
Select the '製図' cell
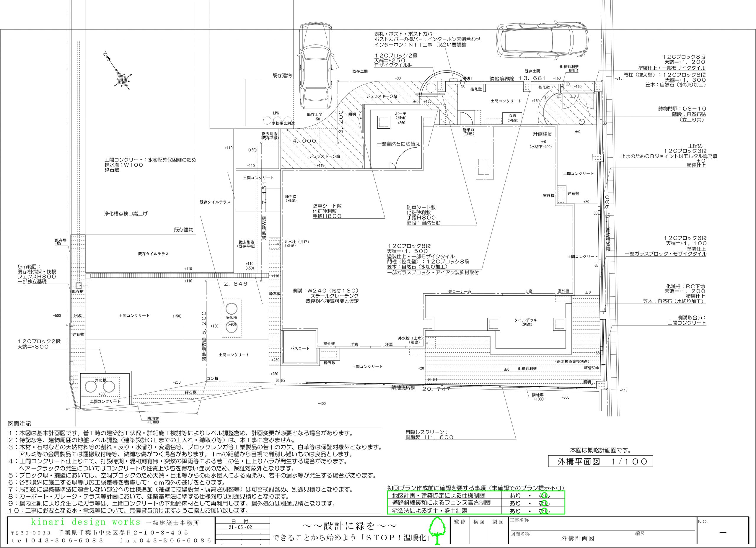point(498,522)
